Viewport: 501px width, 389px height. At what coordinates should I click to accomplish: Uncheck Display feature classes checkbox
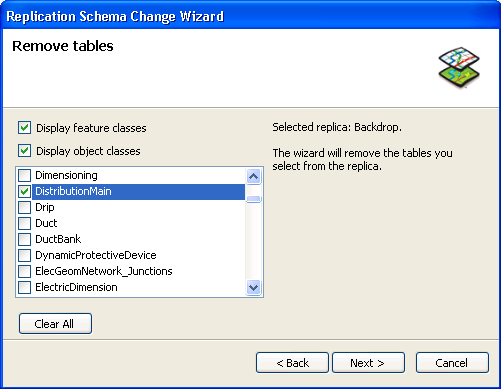coord(24,128)
